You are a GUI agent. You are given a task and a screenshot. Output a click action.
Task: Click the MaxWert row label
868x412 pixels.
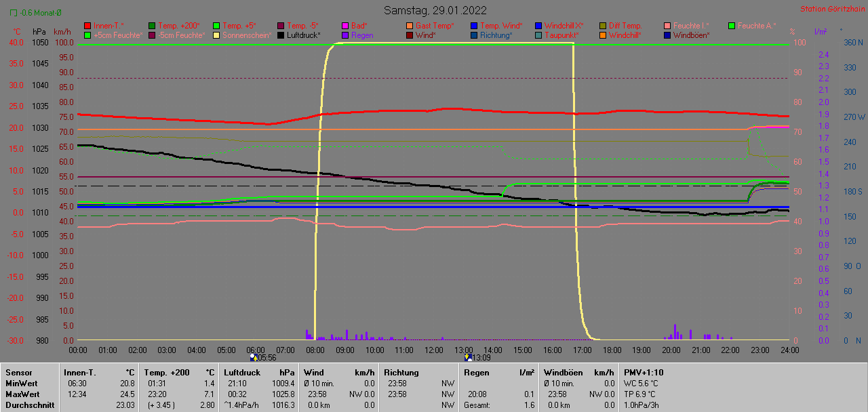coord(21,394)
